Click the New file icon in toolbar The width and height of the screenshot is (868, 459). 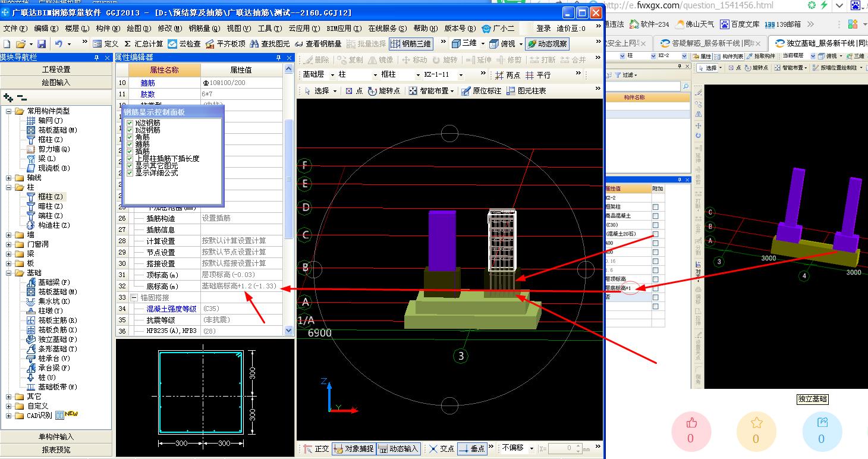tap(7, 44)
